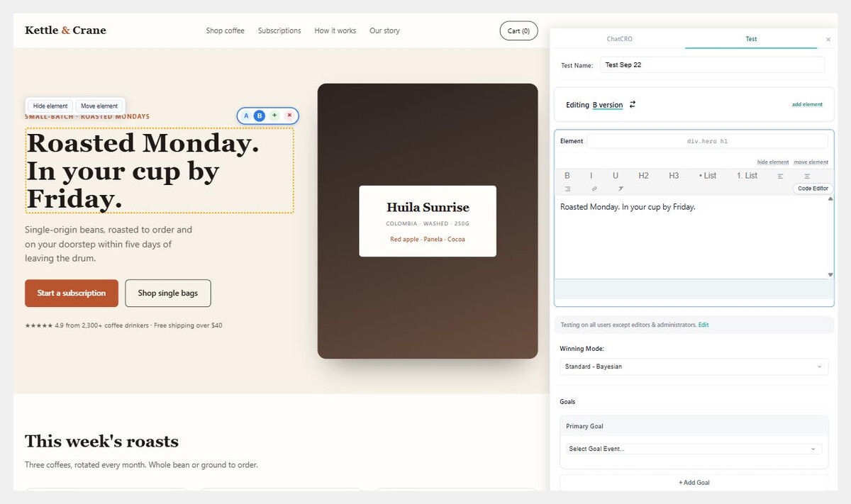
Task: Click move element link in panel
Action: pyautogui.click(x=811, y=162)
